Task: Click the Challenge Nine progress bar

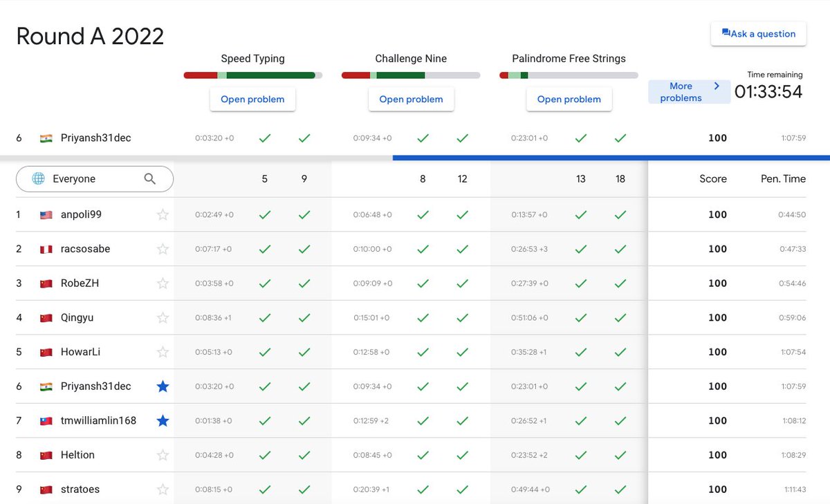Action: (x=411, y=75)
